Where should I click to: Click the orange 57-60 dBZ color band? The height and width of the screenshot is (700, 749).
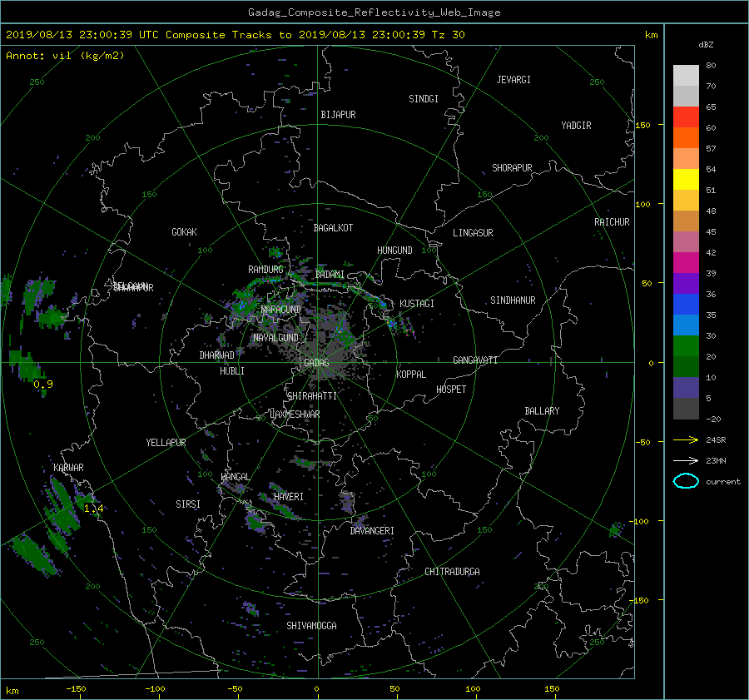point(686,137)
